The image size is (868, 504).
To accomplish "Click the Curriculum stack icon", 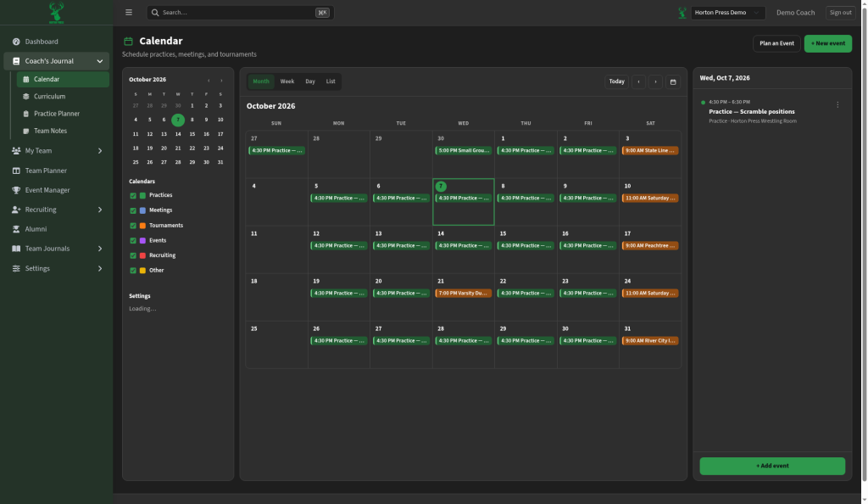I will [x=25, y=97].
